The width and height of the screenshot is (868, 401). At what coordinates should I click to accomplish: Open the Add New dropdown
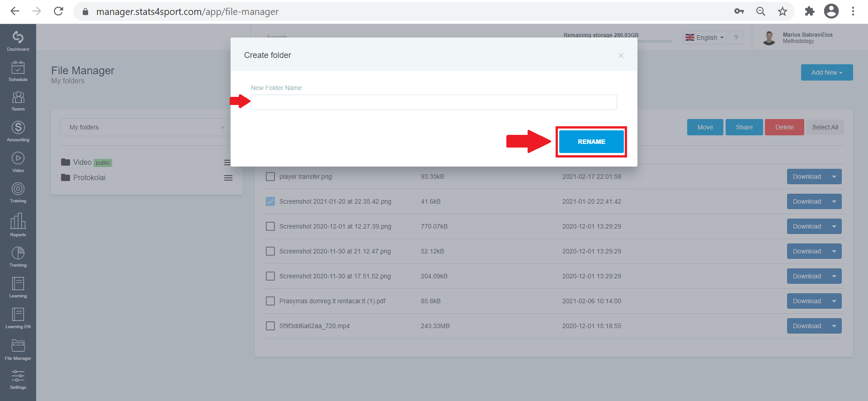[x=827, y=72]
